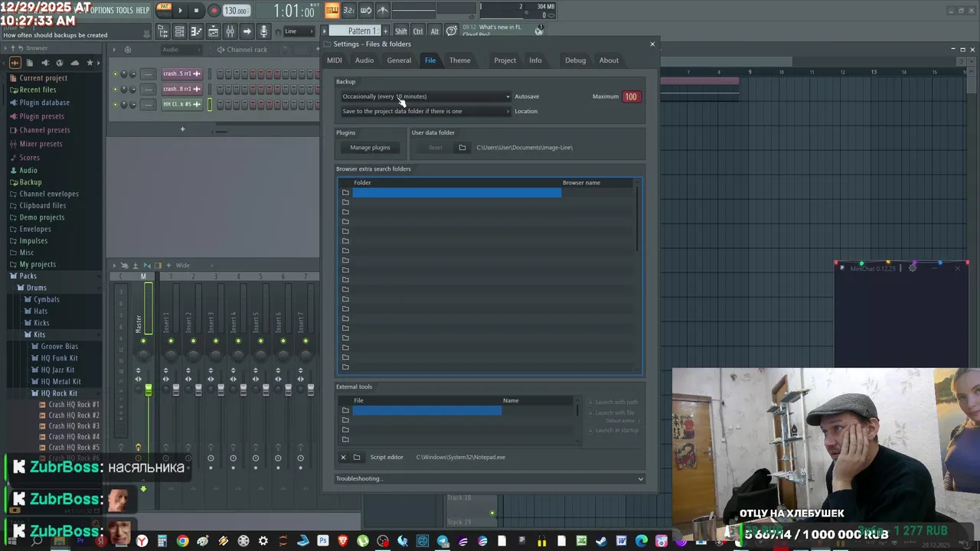Select crash..5 rr1 channel button
This screenshot has width=980, height=551.
181,74
